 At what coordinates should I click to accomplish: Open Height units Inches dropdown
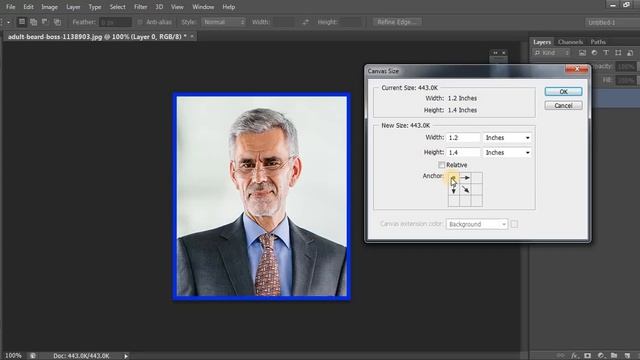click(507, 153)
